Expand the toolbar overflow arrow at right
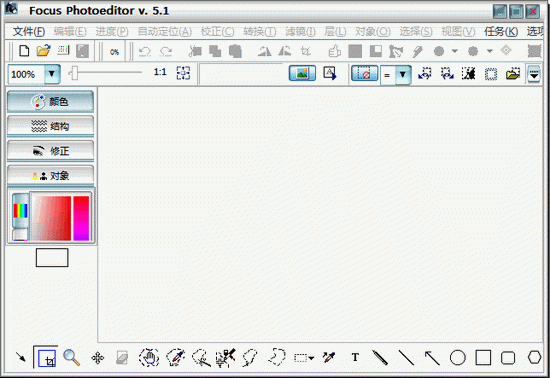The height and width of the screenshot is (378, 550). pos(534,74)
